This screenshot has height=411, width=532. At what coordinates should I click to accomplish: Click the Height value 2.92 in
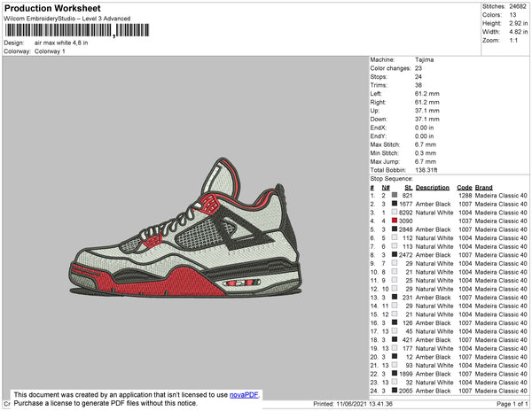[x=518, y=23]
